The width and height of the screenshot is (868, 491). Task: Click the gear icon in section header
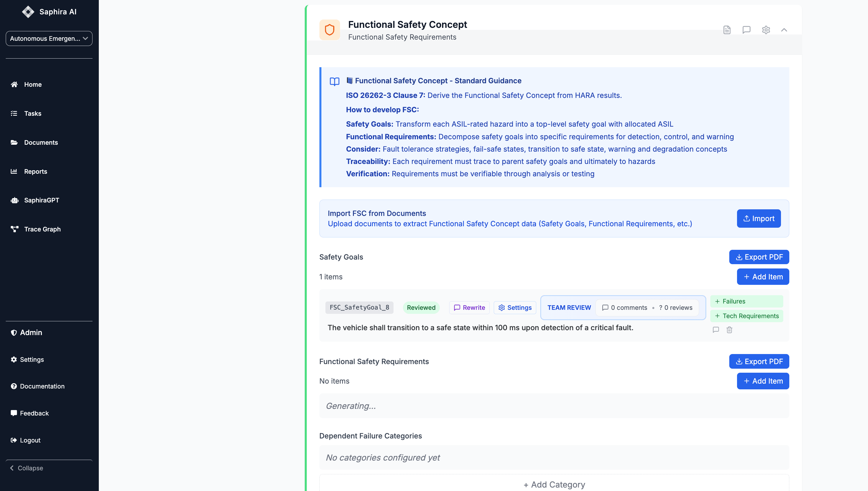pos(766,30)
